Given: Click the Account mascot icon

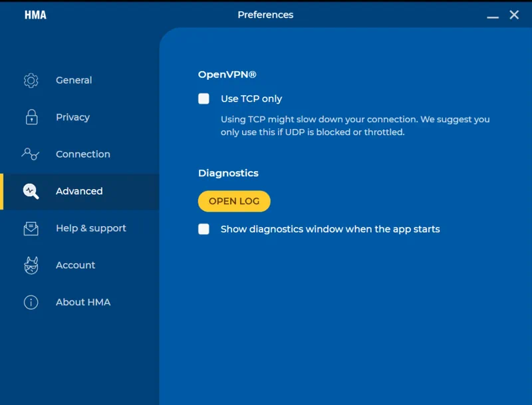Looking at the screenshot, I should coord(31,265).
